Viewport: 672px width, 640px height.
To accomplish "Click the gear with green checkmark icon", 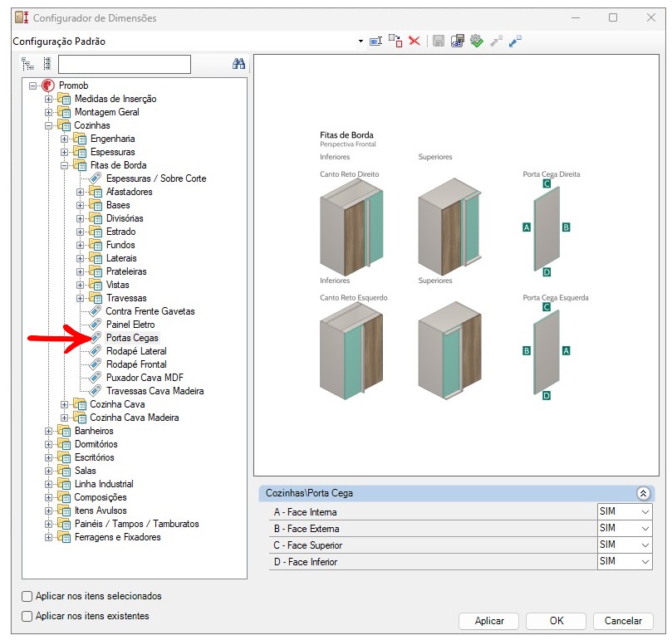I will [476, 41].
